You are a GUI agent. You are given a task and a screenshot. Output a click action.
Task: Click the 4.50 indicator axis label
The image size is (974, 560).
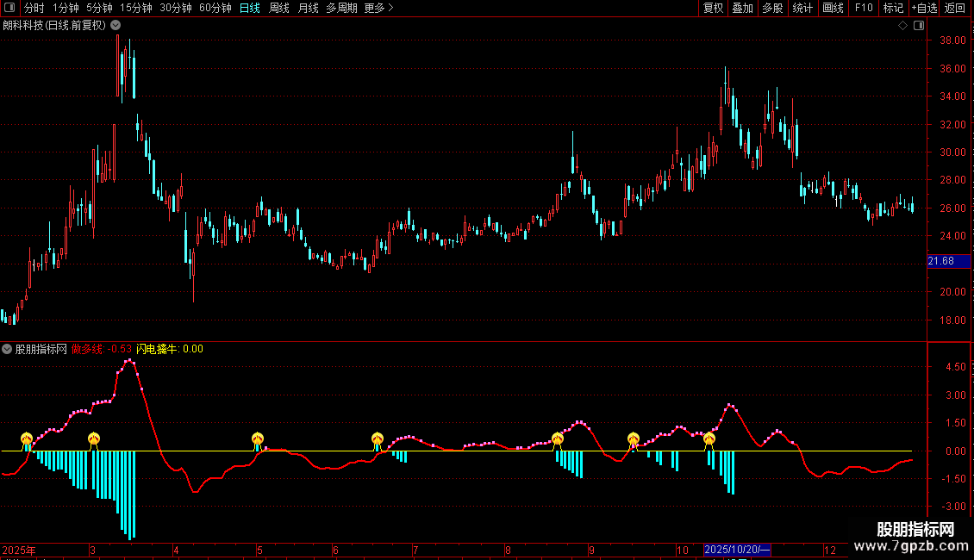pyautogui.click(x=955, y=368)
